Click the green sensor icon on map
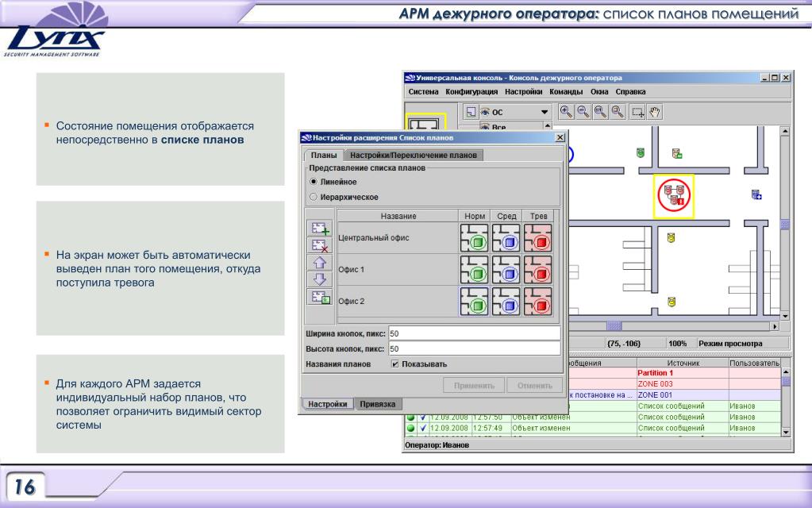 [x=641, y=152]
